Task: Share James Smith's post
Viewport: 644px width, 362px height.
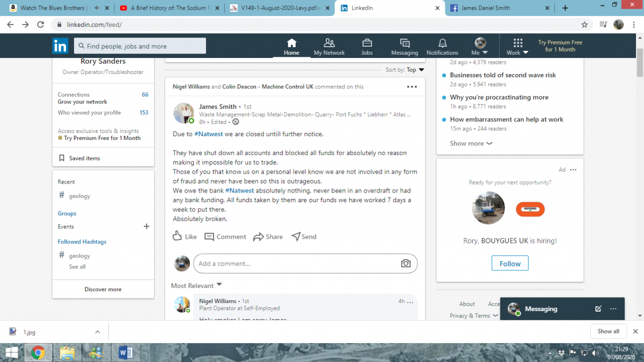Action: click(268, 237)
